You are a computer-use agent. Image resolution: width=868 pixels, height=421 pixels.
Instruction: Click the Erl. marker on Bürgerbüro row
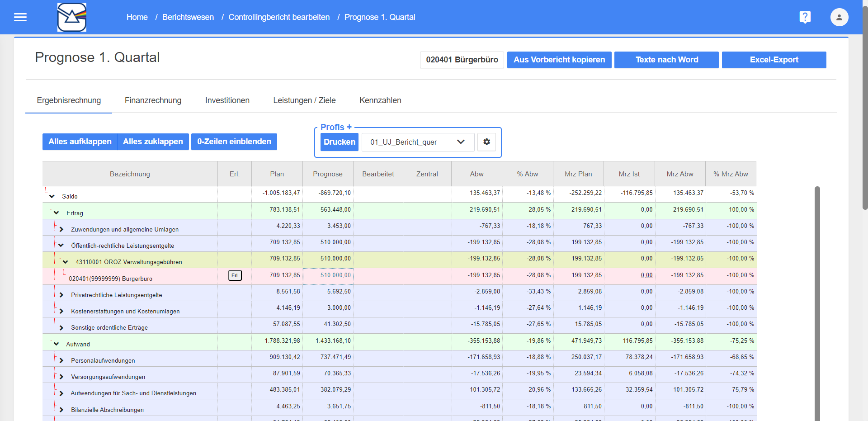click(x=235, y=275)
